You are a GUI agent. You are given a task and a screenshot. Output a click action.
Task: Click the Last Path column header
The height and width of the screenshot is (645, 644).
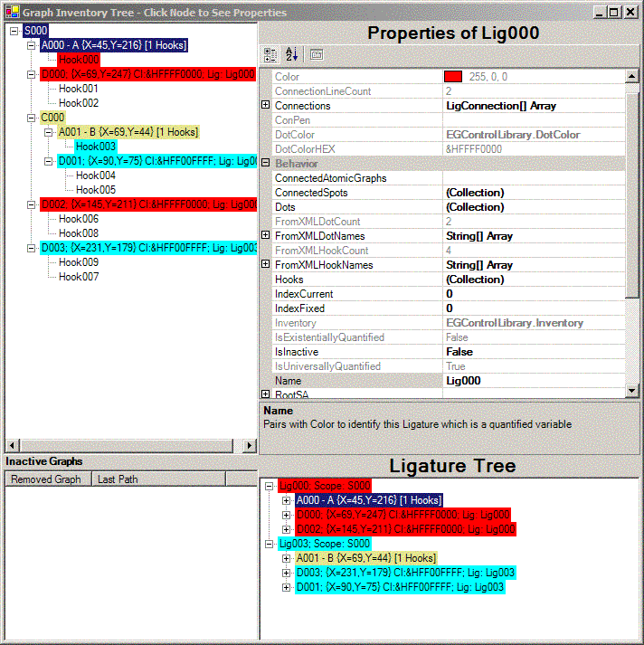[x=118, y=479]
